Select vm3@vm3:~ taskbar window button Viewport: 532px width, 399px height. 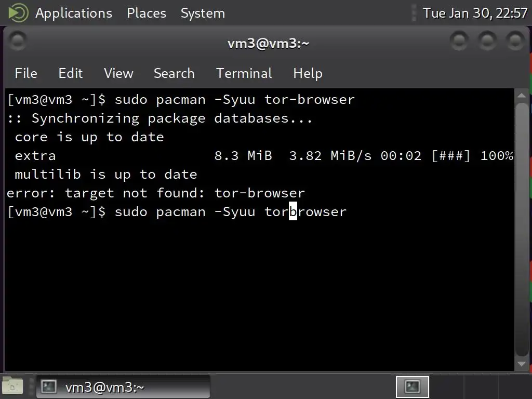[123, 387]
